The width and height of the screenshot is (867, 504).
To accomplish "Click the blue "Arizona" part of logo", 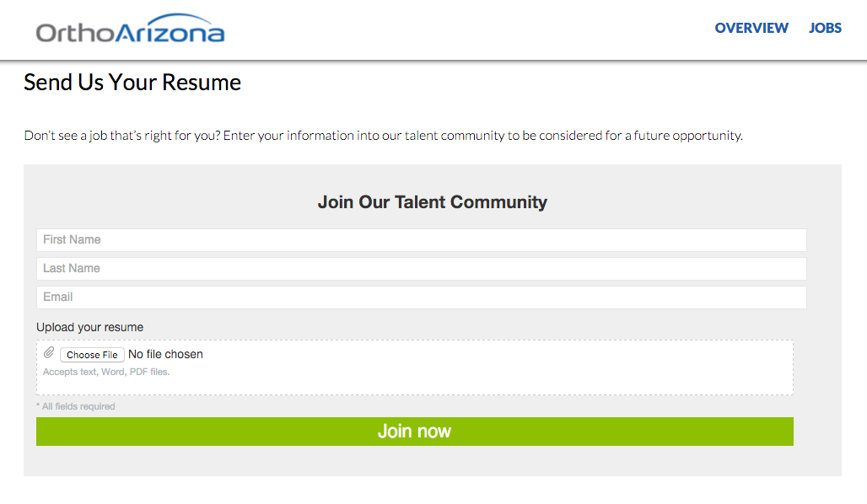I will (x=170, y=29).
